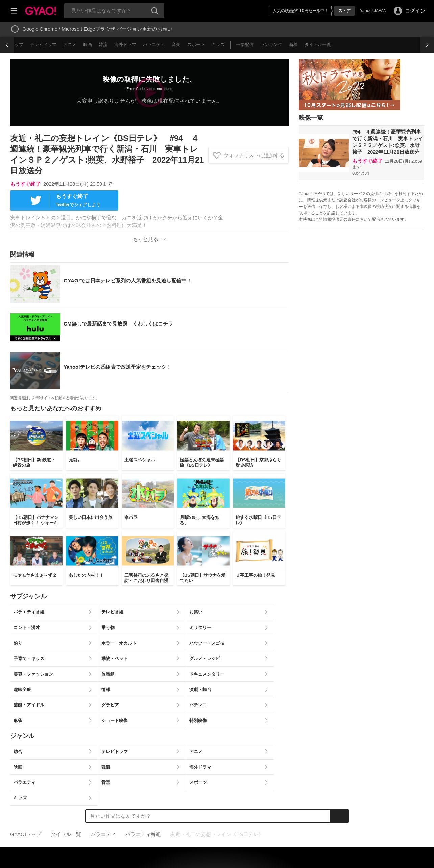Open 土曜スペシャル recommendation card
434x868 pixels.
[148, 443]
